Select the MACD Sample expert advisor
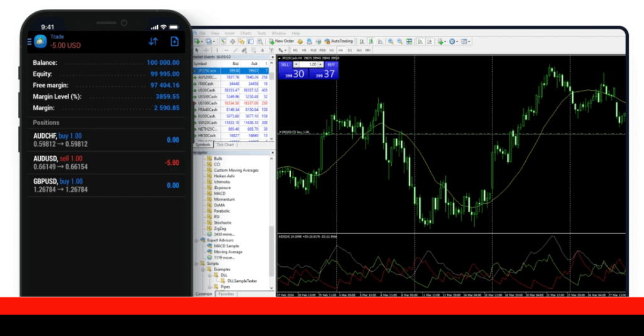The width and height of the screenshot is (644, 336). pyautogui.click(x=226, y=246)
